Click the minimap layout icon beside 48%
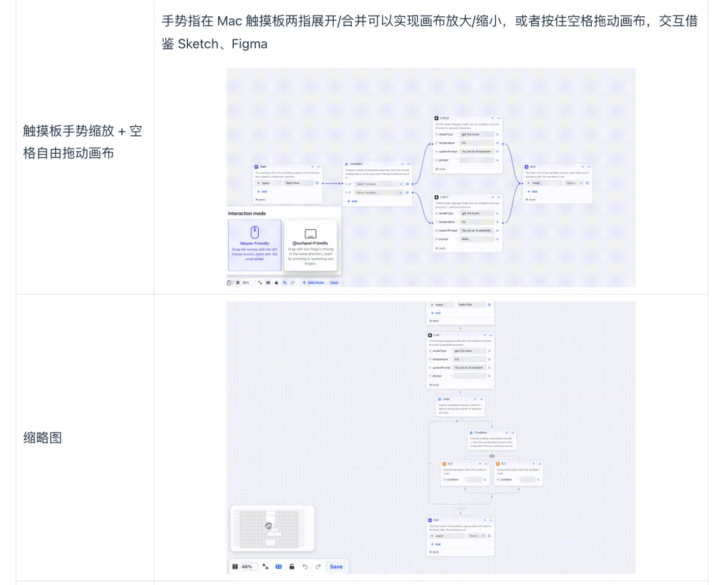The width and height of the screenshot is (728, 585). (x=235, y=566)
